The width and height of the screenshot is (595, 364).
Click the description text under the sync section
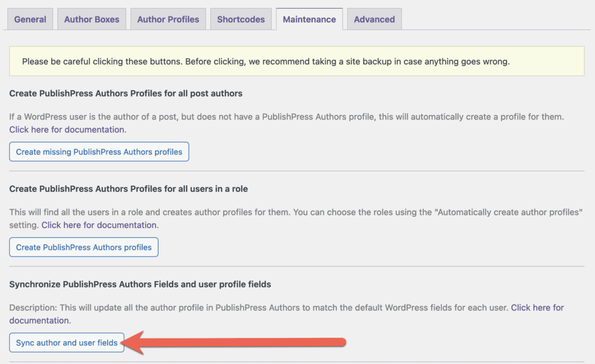[232, 308]
